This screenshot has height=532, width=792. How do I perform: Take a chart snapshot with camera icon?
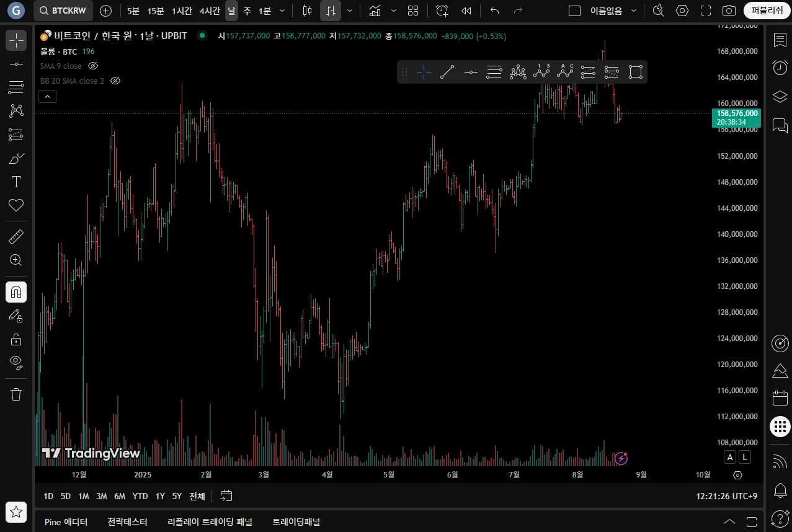click(729, 11)
